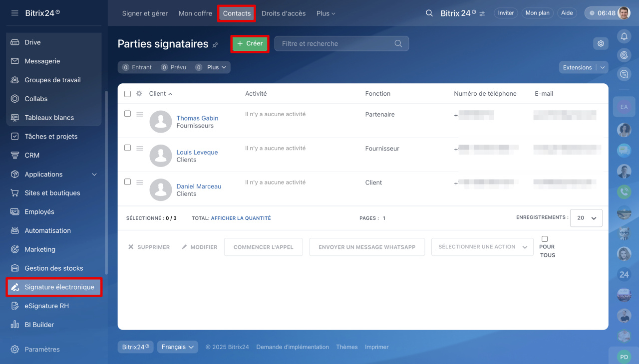Image resolution: width=639 pixels, height=364 pixels.
Task: Select Louis Leveque's row checkbox
Action: point(127,148)
